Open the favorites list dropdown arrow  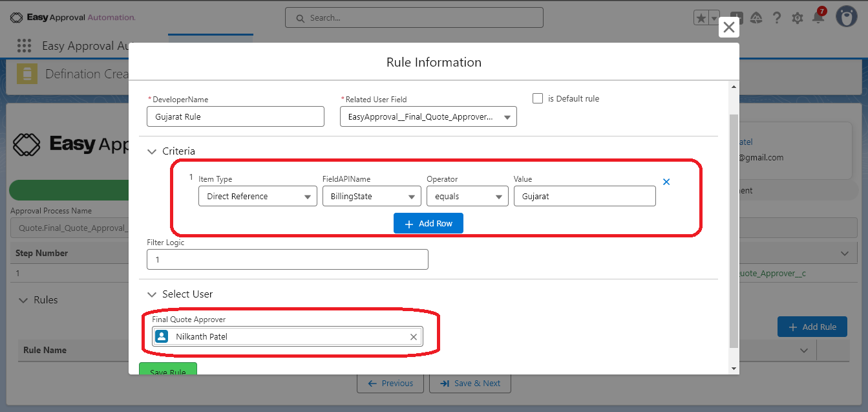714,18
